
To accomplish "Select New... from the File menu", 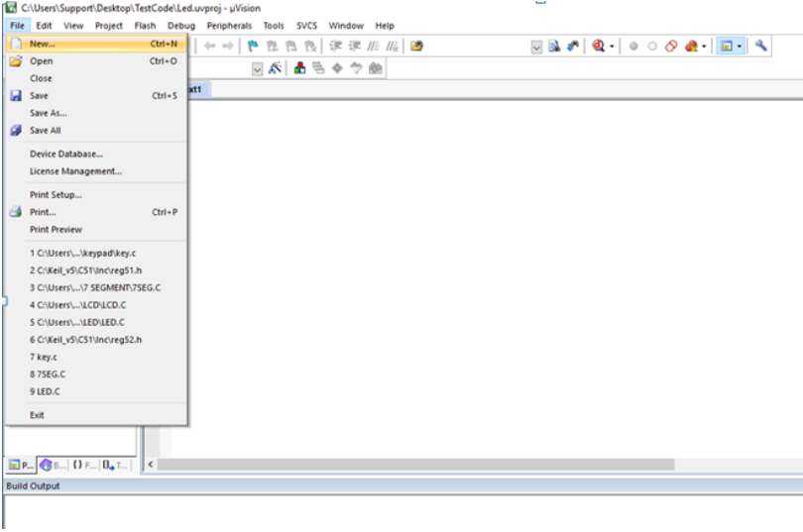I will coord(43,45).
